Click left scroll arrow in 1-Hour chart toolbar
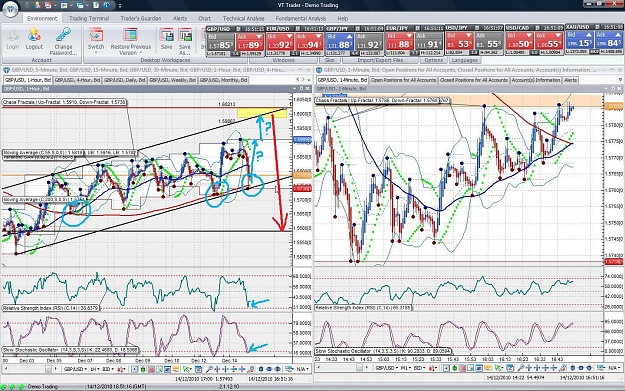The image size is (625, 391). [6, 369]
